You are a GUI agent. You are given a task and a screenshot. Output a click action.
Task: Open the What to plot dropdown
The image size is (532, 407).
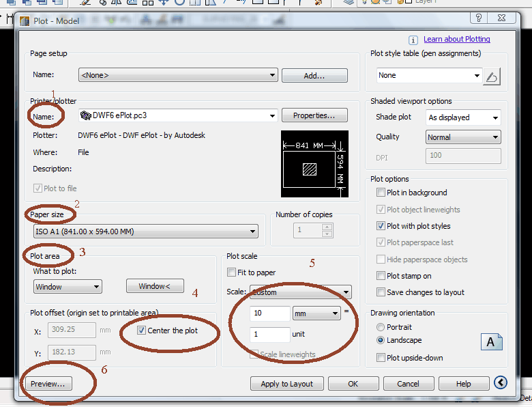click(68, 287)
